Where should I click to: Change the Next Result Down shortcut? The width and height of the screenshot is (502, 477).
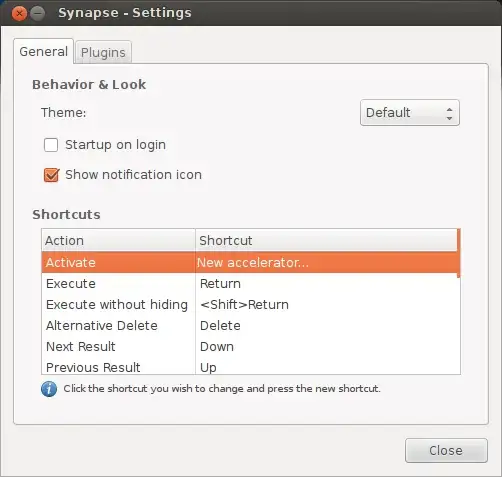(x=217, y=347)
